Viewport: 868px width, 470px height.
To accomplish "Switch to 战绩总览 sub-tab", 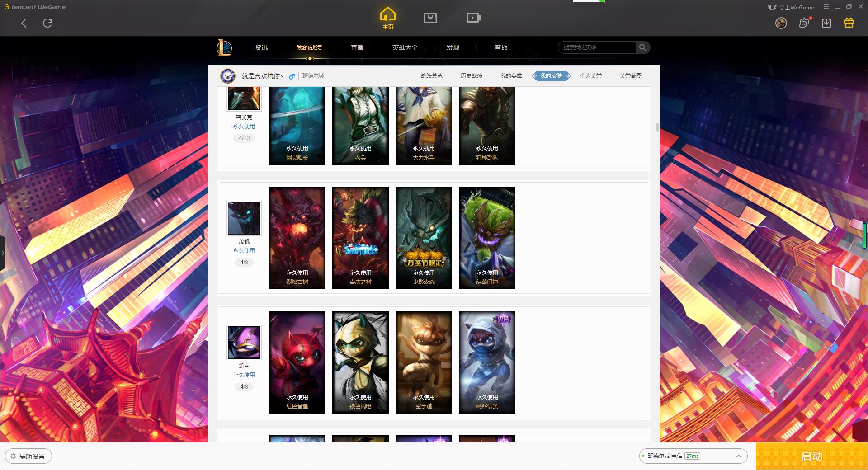I will pyautogui.click(x=432, y=76).
